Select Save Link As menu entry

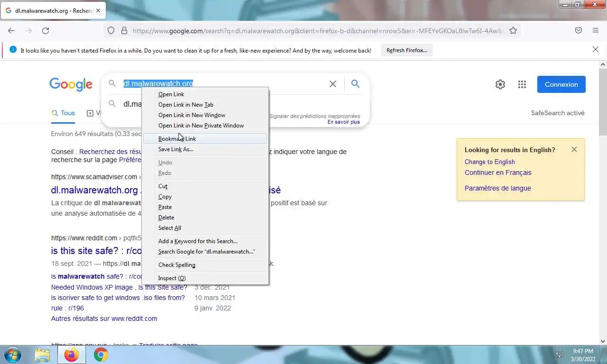pos(205,149)
